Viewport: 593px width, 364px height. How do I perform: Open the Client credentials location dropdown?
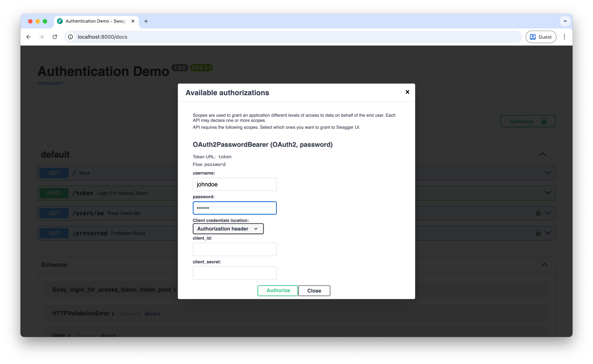tap(228, 229)
